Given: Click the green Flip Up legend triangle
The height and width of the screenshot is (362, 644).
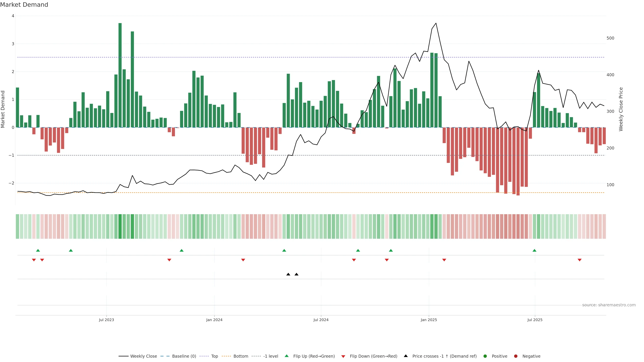Looking at the screenshot, I should point(287,356).
